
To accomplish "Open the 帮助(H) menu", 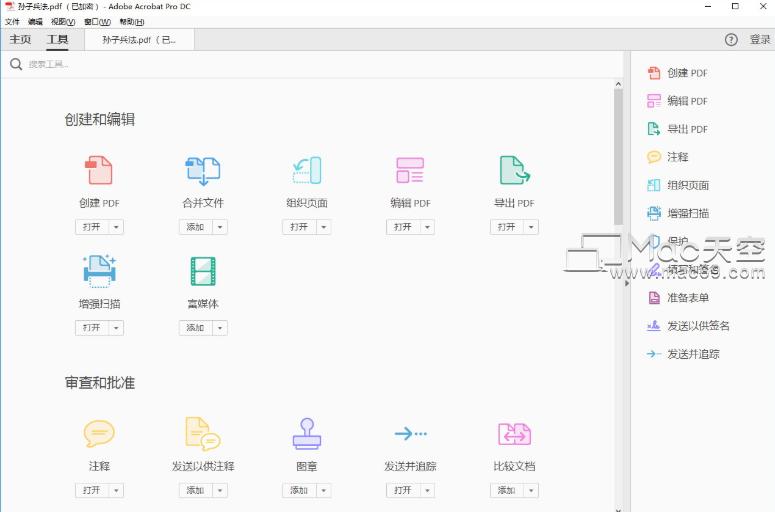I will (132, 22).
